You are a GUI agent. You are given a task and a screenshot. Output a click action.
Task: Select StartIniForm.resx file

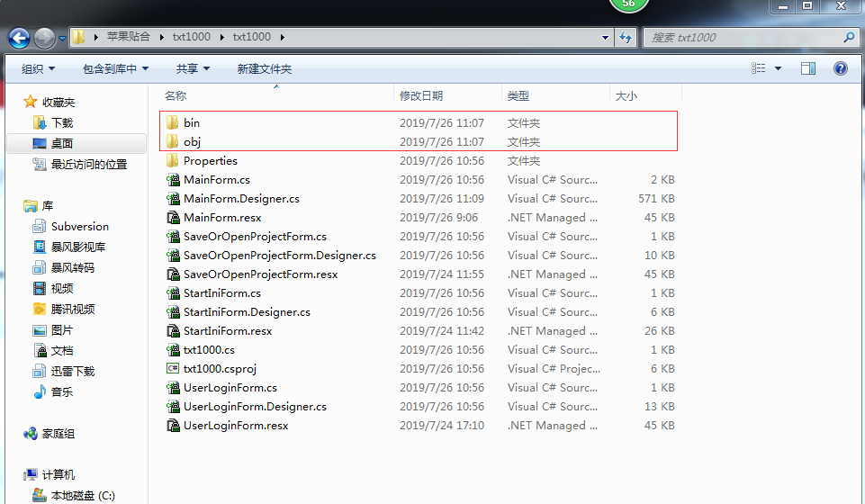[x=228, y=331]
